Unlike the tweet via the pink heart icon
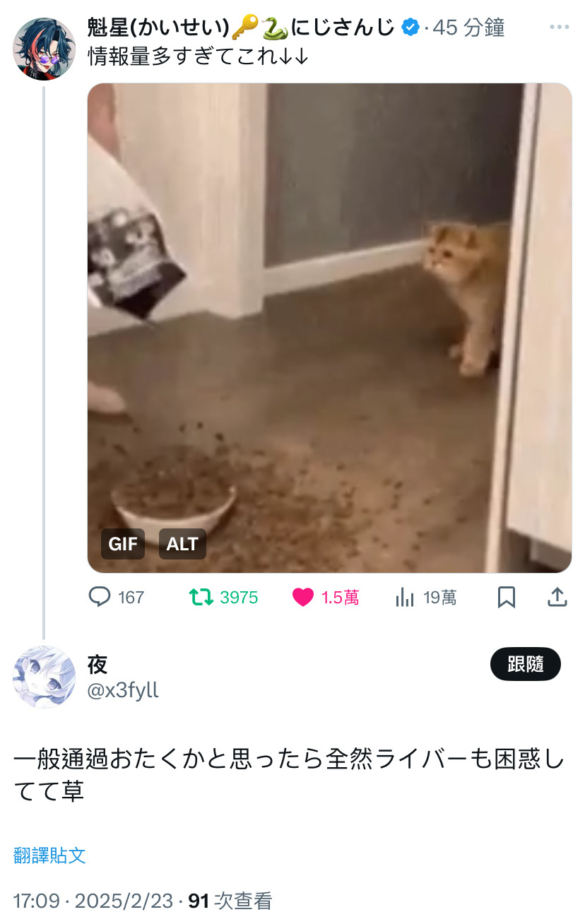Image resolution: width=585 pixels, height=924 pixels. 303,598
